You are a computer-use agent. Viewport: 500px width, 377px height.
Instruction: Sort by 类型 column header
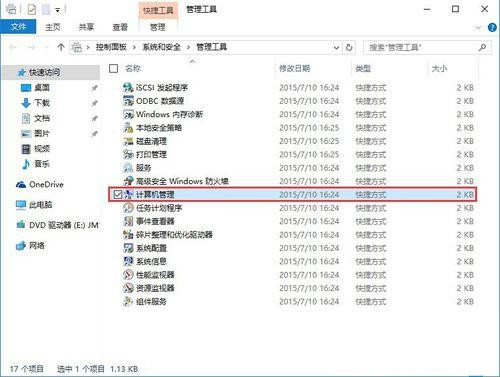(x=363, y=68)
